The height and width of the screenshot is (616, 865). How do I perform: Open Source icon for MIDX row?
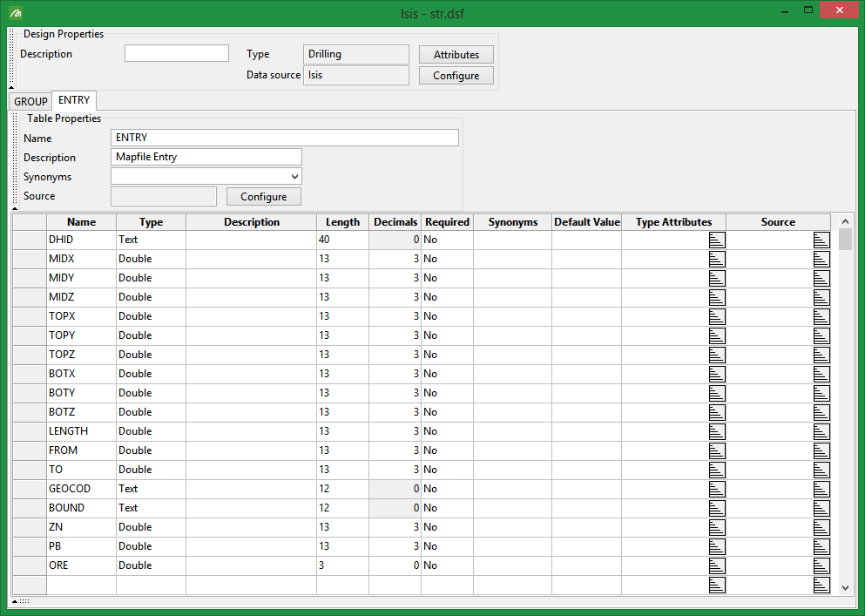[x=821, y=259]
